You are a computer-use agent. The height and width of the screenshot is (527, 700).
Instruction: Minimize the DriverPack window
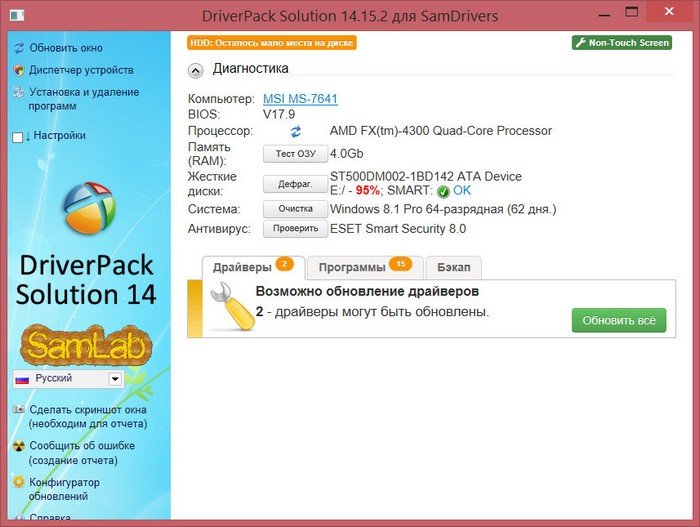coord(604,13)
